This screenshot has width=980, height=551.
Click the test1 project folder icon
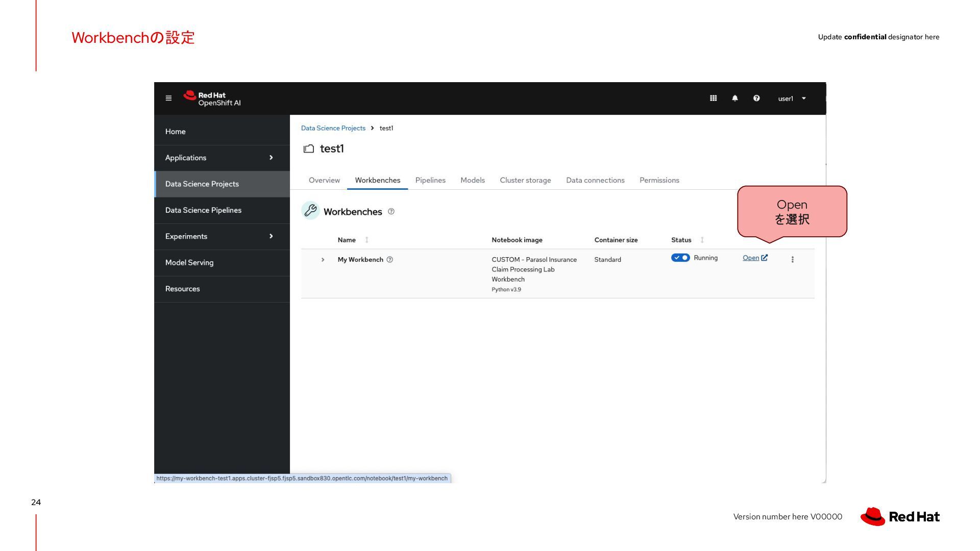309,149
